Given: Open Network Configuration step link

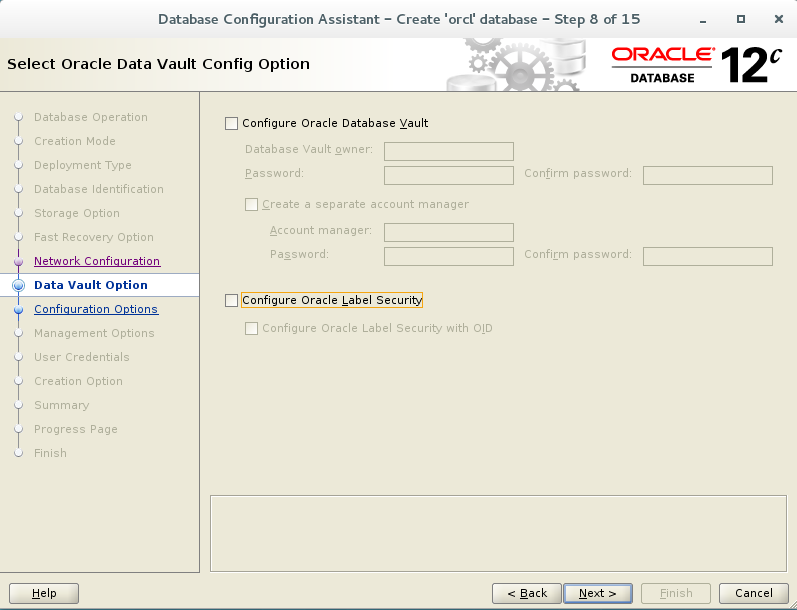Looking at the screenshot, I should pyautogui.click(x=97, y=261).
